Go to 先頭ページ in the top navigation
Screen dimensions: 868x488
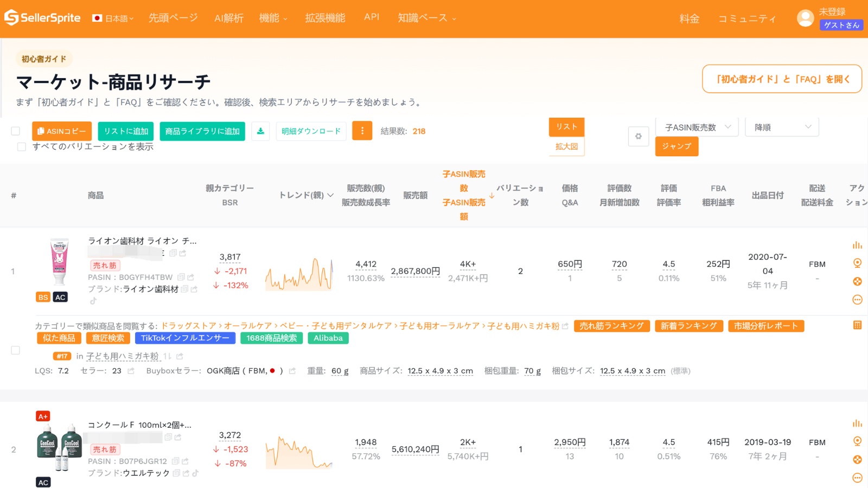(173, 18)
